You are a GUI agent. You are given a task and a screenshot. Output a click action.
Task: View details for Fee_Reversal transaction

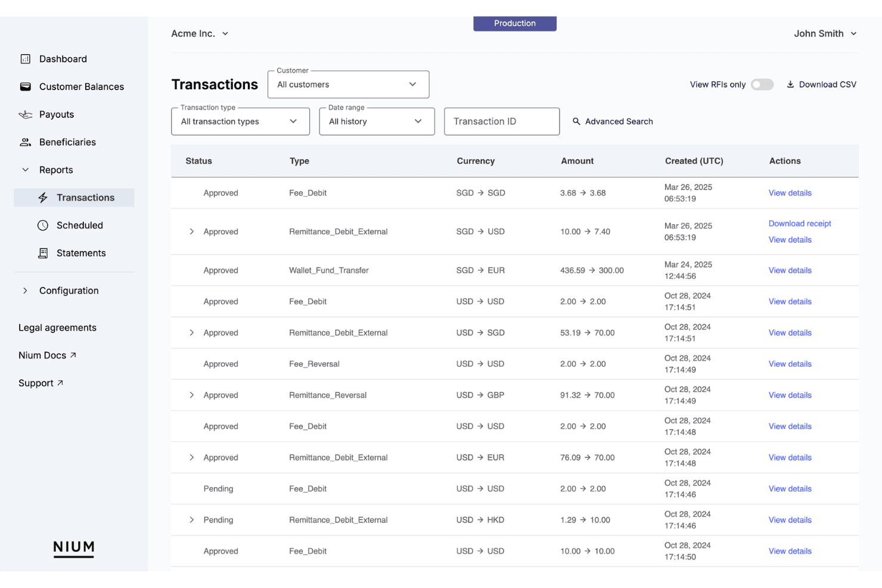tap(790, 364)
